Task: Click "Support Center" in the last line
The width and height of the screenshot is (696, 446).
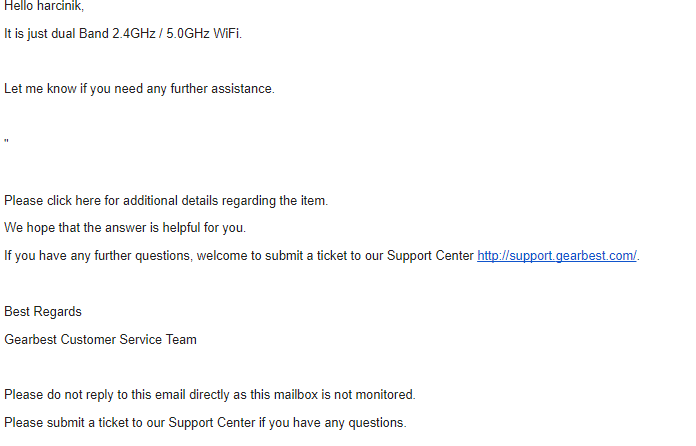Action: click(x=212, y=422)
